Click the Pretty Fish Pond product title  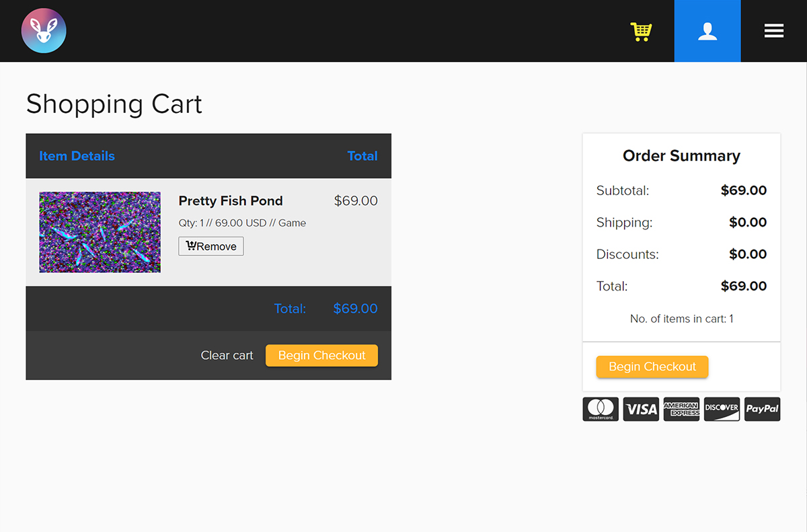[x=231, y=200]
